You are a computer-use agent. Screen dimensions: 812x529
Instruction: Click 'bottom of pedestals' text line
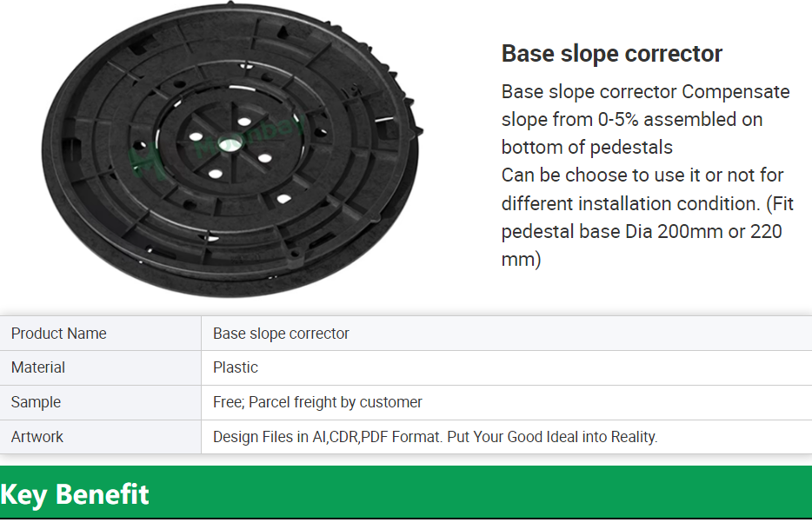[587, 148]
